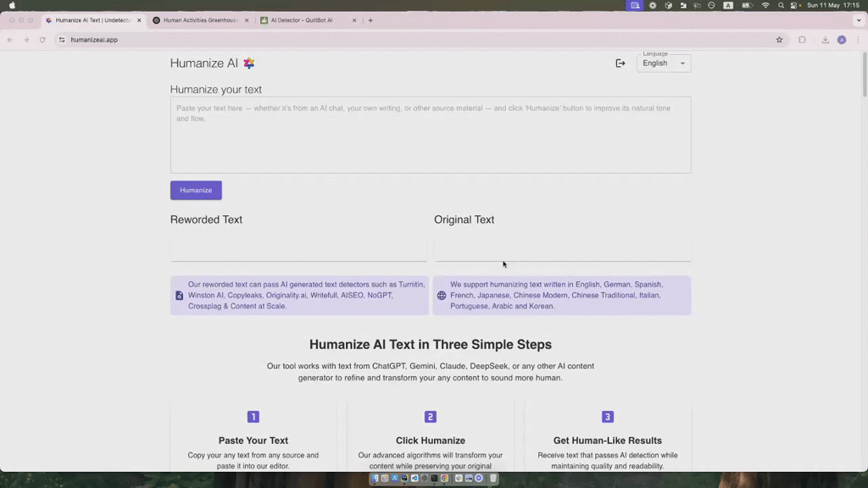Click the purple Humanize button
Image resolution: width=868 pixels, height=488 pixels.
(196, 191)
